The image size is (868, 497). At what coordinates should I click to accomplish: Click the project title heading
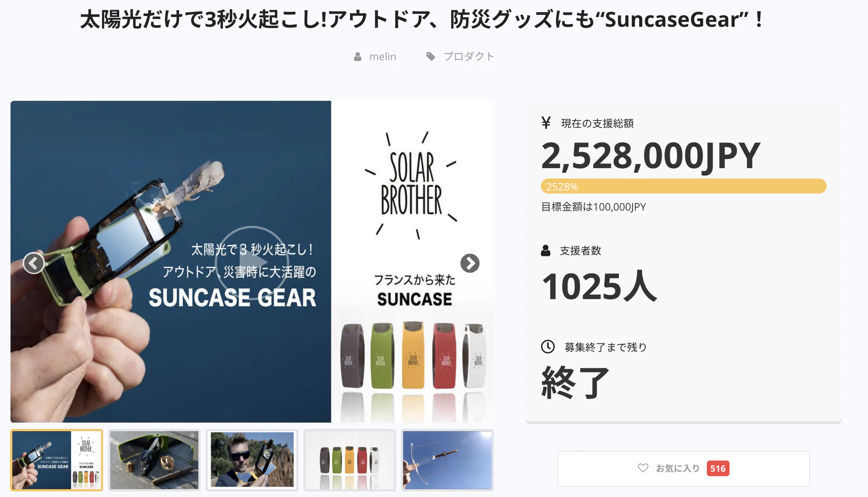tap(422, 19)
